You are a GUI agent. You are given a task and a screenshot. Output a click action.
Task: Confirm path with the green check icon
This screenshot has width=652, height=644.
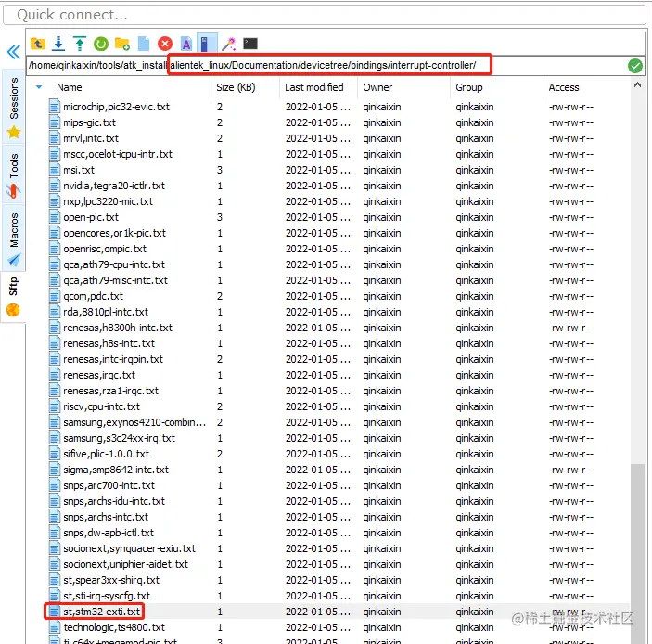[635, 66]
